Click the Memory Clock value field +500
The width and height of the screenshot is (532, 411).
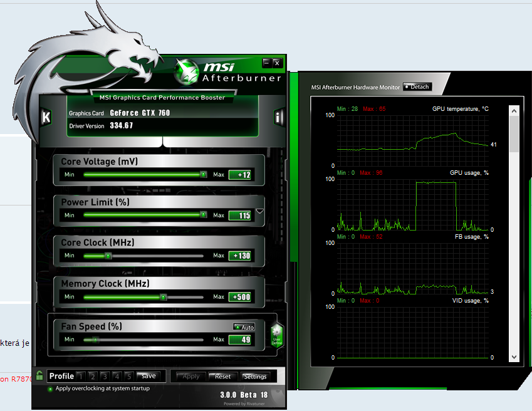coord(240,297)
